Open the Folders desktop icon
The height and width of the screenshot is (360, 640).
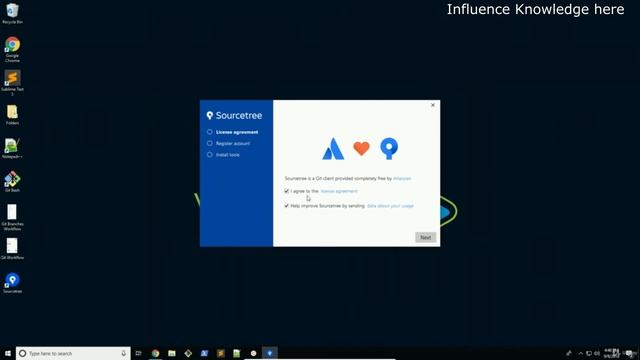point(12,115)
